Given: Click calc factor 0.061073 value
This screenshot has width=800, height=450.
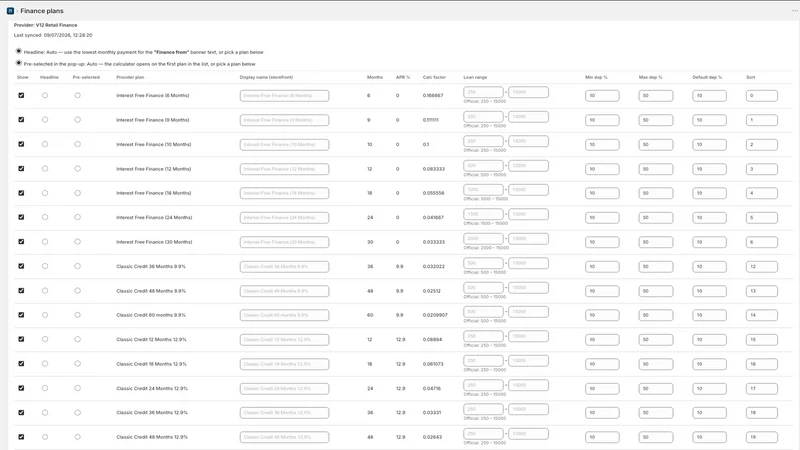Looking at the screenshot, I should coord(433,364).
